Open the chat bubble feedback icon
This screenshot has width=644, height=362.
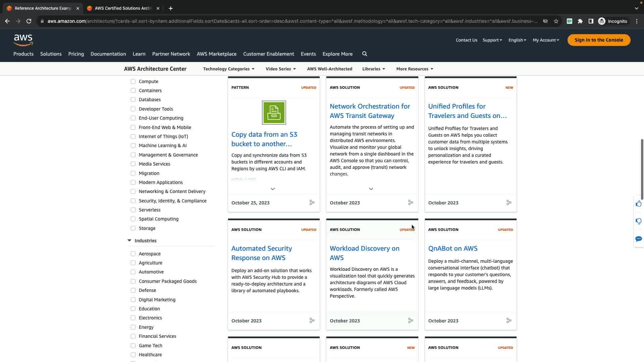click(638, 239)
